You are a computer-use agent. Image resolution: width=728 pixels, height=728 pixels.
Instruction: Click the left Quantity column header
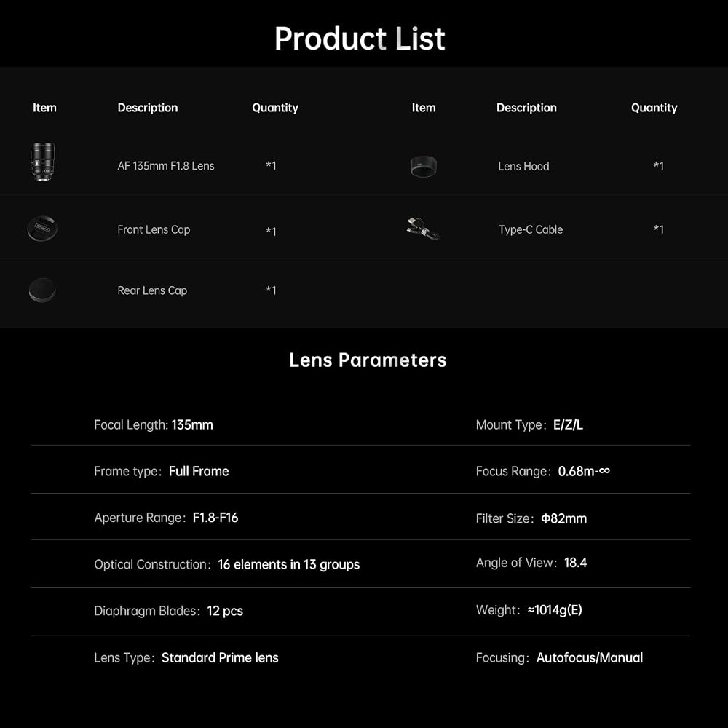[275, 108]
